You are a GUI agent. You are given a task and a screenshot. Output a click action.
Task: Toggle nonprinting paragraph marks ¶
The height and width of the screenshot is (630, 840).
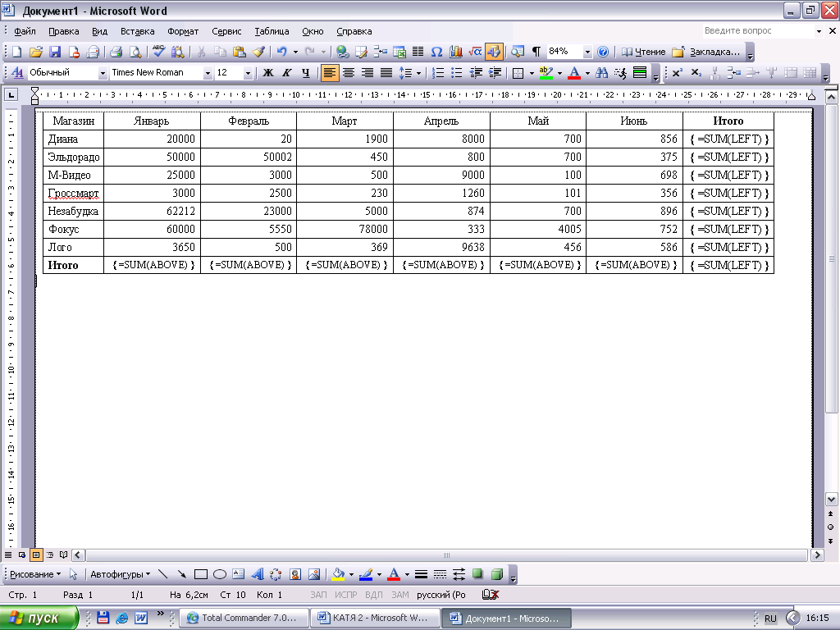[x=536, y=52]
